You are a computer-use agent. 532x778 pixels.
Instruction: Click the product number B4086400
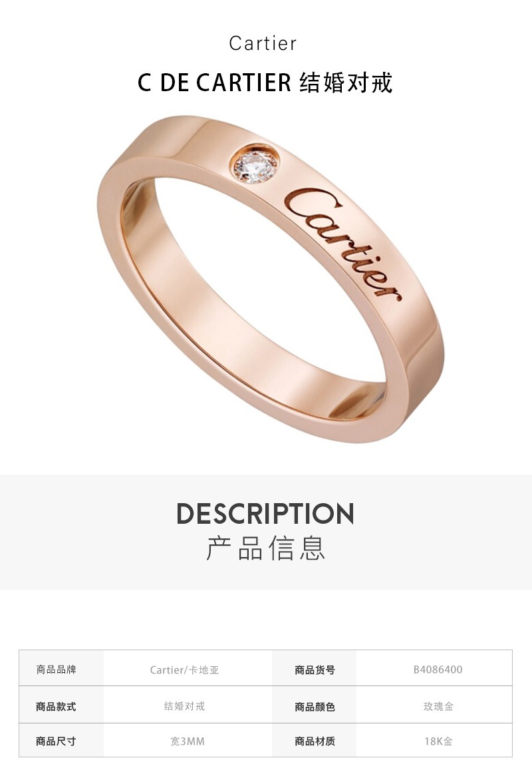click(438, 670)
